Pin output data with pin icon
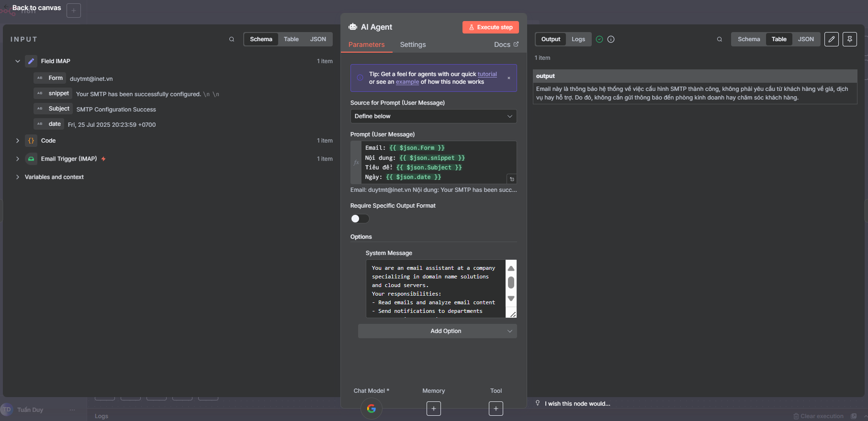868x421 pixels. (850, 39)
